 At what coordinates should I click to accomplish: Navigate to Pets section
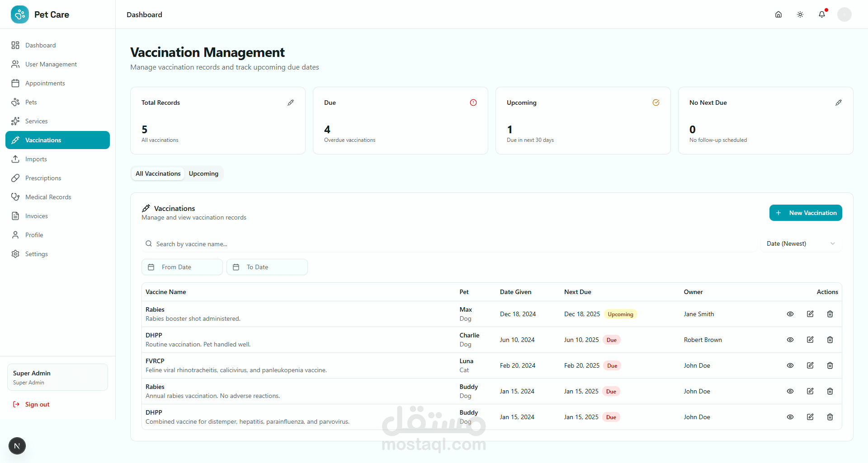point(57,102)
